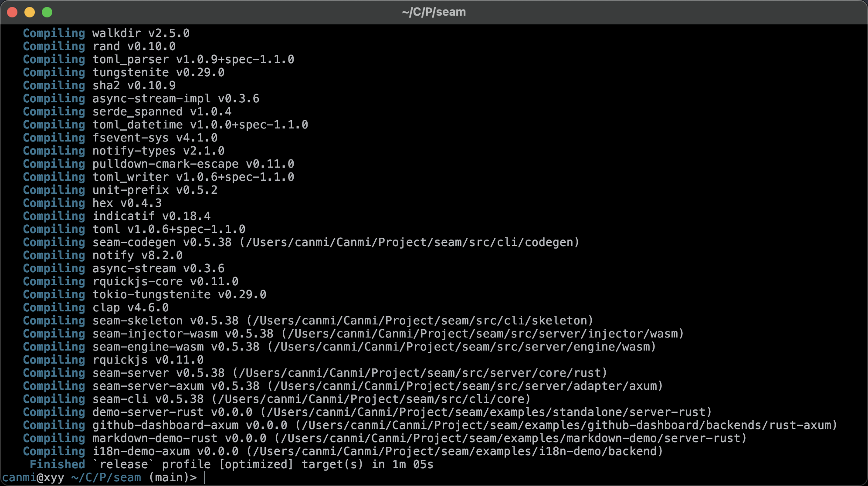Click the walkdir v2.5.0 text

point(141,34)
